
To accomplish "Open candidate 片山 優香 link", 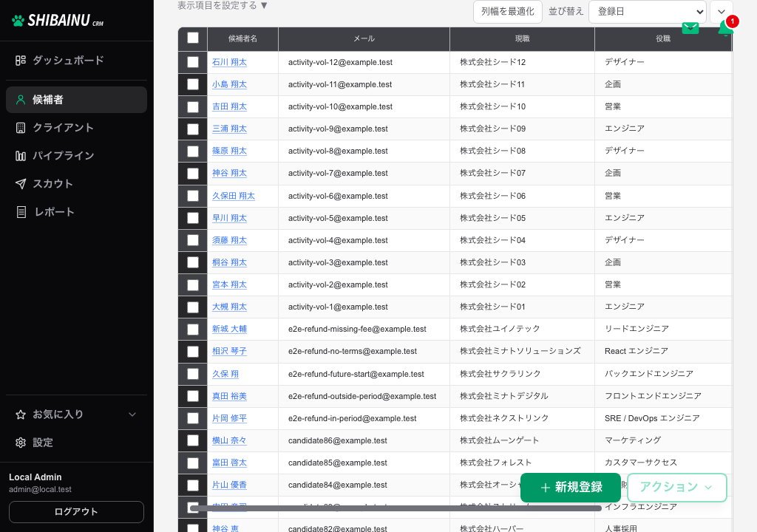I will coord(229,485).
